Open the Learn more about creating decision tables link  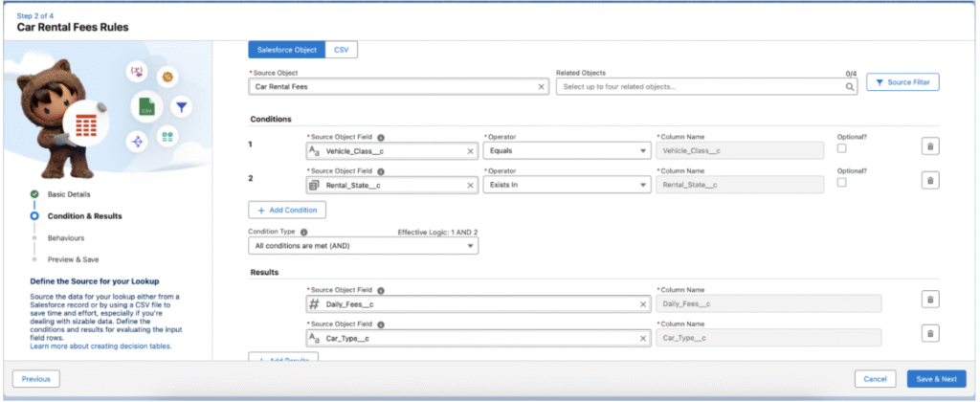100,346
